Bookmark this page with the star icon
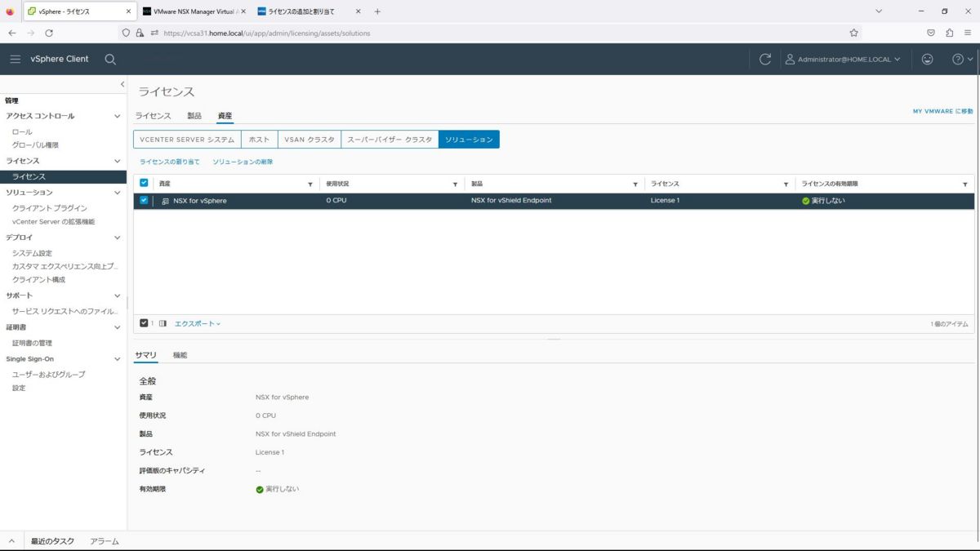Image resolution: width=980 pixels, height=551 pixels. 853,33
